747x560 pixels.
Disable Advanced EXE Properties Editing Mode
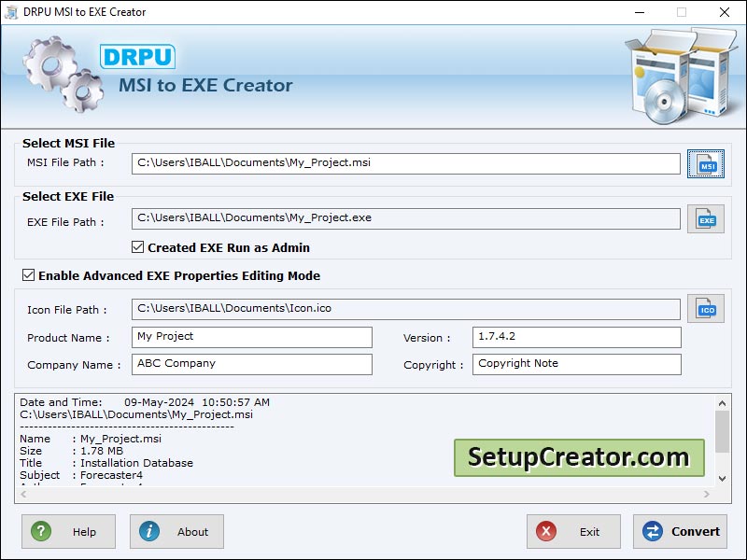pos(29,276)
